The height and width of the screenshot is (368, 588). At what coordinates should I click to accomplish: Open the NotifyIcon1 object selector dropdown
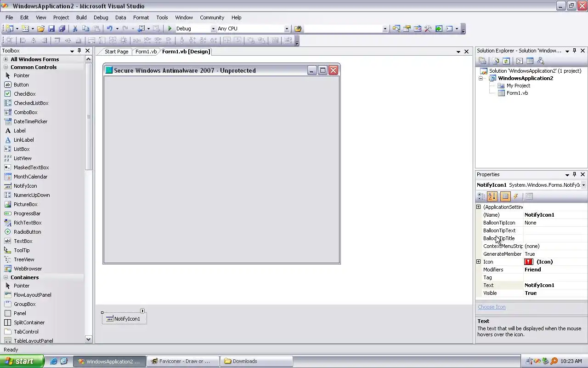pyautogui.click(x=583, y=185)
